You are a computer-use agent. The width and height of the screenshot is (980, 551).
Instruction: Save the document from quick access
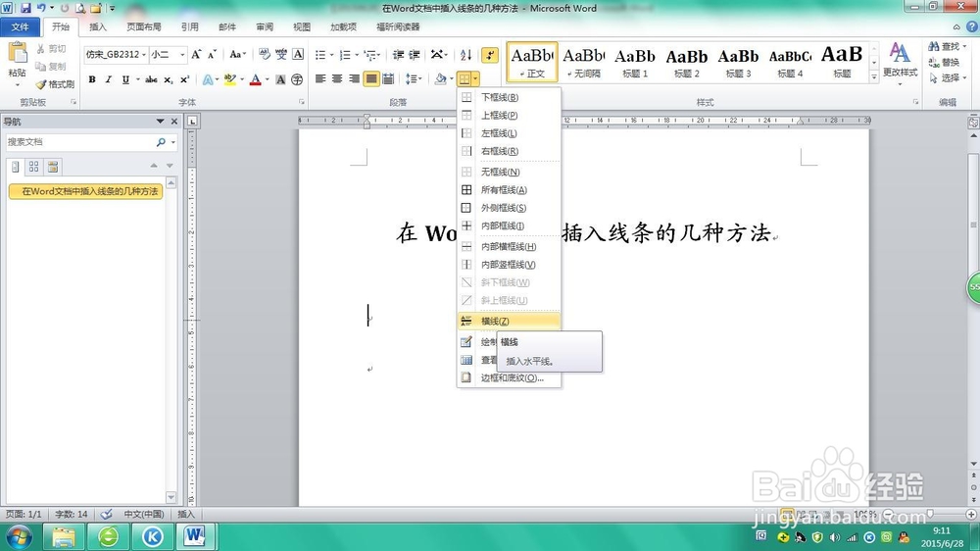pos(25,8)
